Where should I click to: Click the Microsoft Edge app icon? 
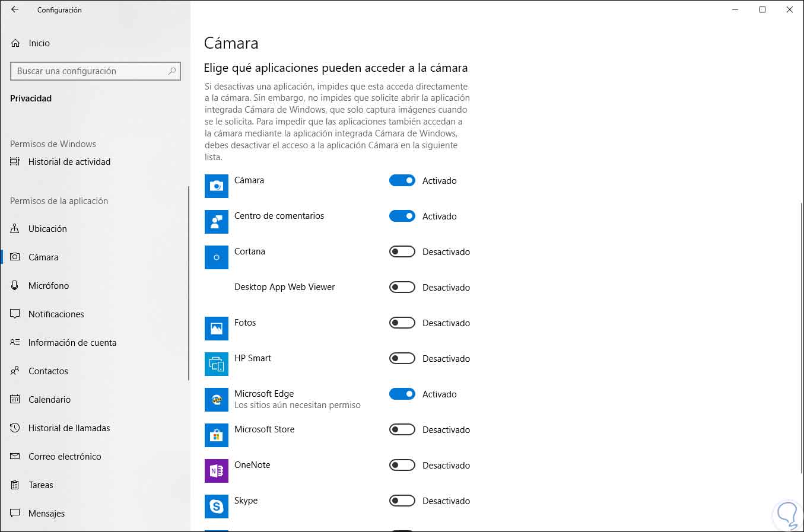216,400
